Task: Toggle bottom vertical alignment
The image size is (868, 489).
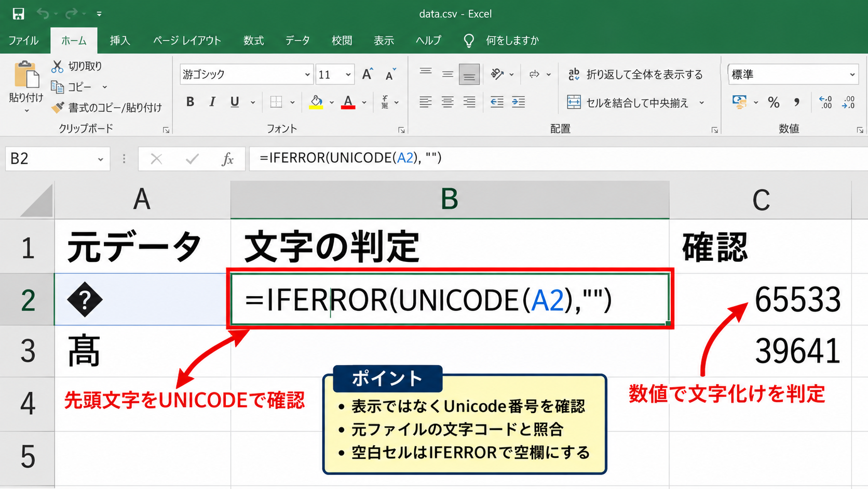Action: (469, 74)
